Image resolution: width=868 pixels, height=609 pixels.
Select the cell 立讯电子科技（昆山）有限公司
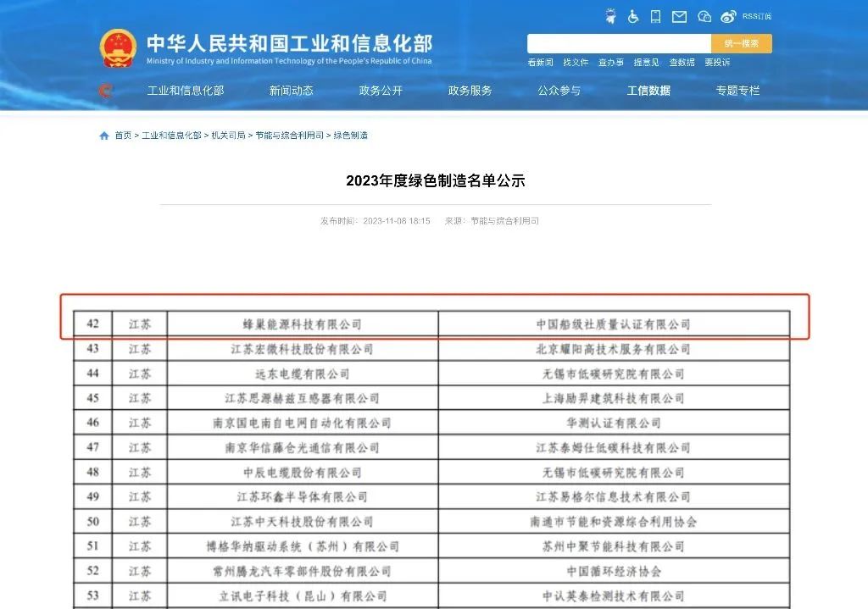[x=303, y=595]
